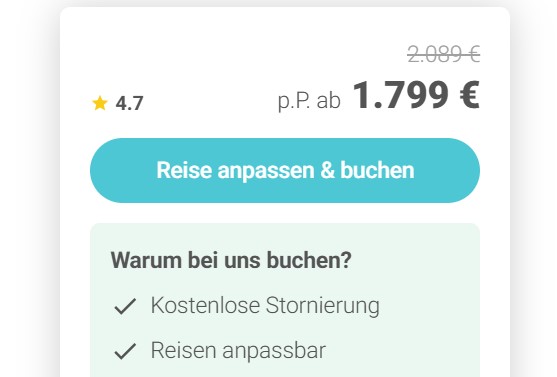The height and width of the screenshot is (377, 557).
Task: Select the 4.7 rating score
Action: 129,103
